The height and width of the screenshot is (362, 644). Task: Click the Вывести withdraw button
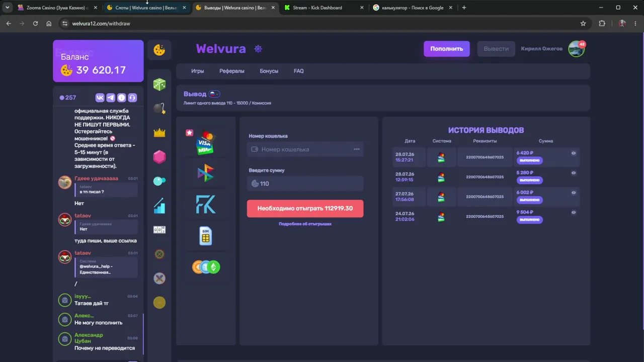coord(496,49)
